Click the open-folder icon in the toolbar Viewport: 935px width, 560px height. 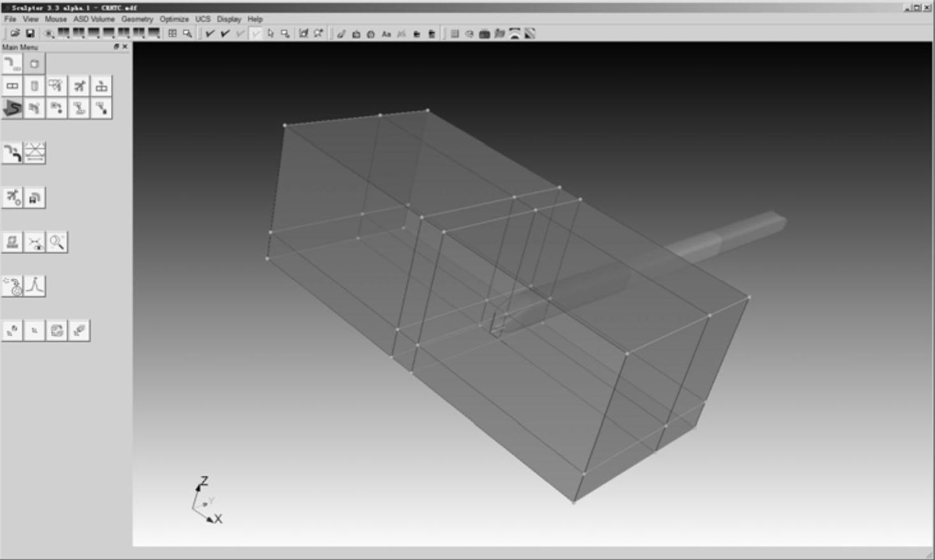(15, 33)
